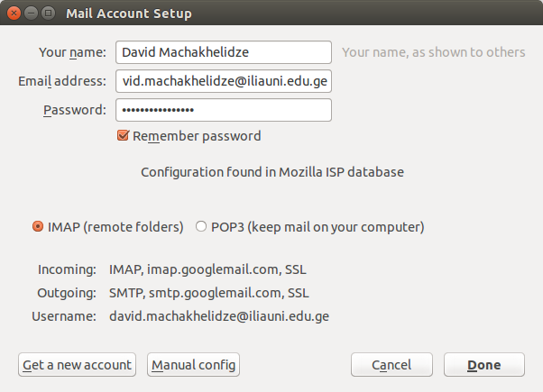This screenshot has height=392, width=543.
Task: Close the Mail Account Setup window
Action: pyautogui.click(x=14, y=14)
